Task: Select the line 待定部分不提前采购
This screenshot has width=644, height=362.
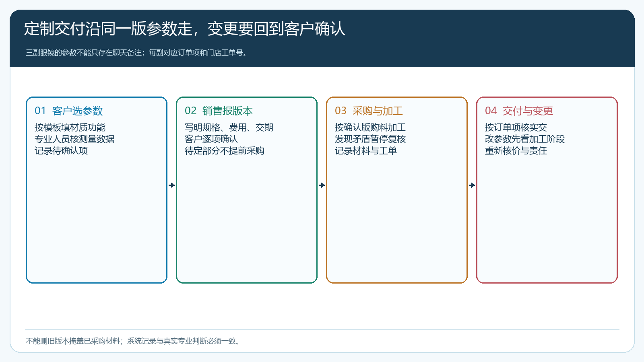Action: click(225, 151)
